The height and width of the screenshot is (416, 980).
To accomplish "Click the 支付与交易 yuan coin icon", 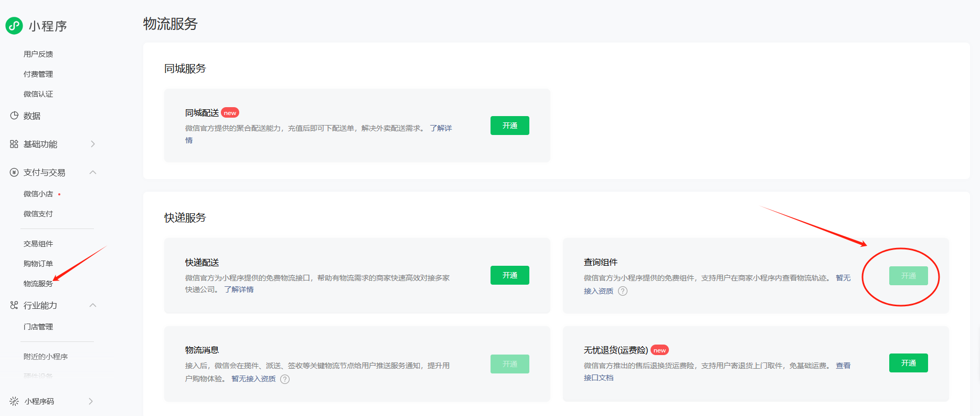I will [x=14, y=172].
